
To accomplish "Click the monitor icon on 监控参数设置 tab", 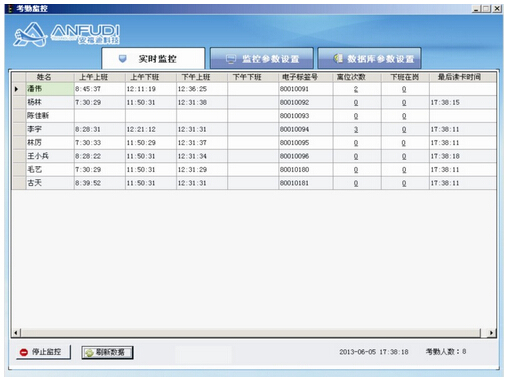I will point(231,59).
